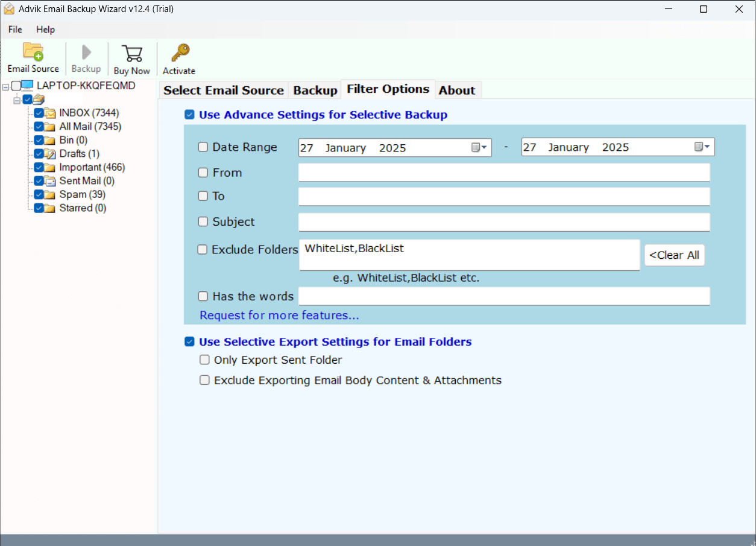756x546 pixels.
Task: Collapse the mail account tree node
Action: pyautogui.click(x=17, y=100)
